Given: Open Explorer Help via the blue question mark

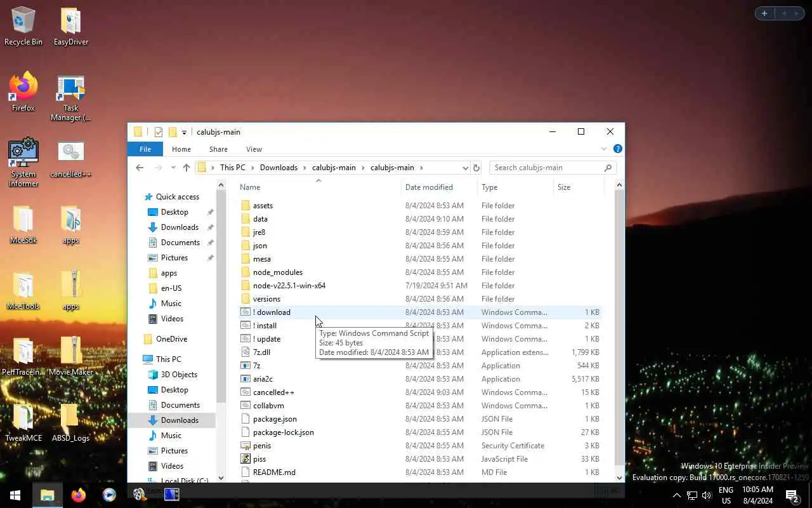Looking at the screenshot, I should click(x=617, y=149).
